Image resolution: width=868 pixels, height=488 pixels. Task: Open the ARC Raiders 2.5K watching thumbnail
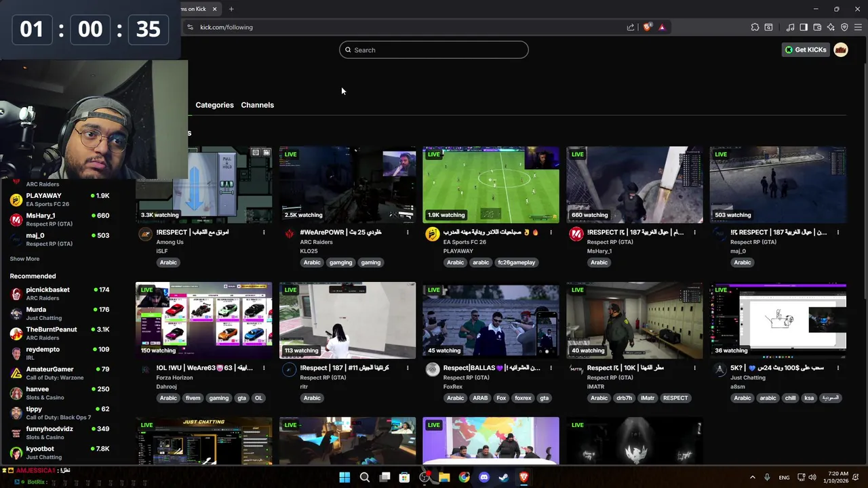click(347, 184)
